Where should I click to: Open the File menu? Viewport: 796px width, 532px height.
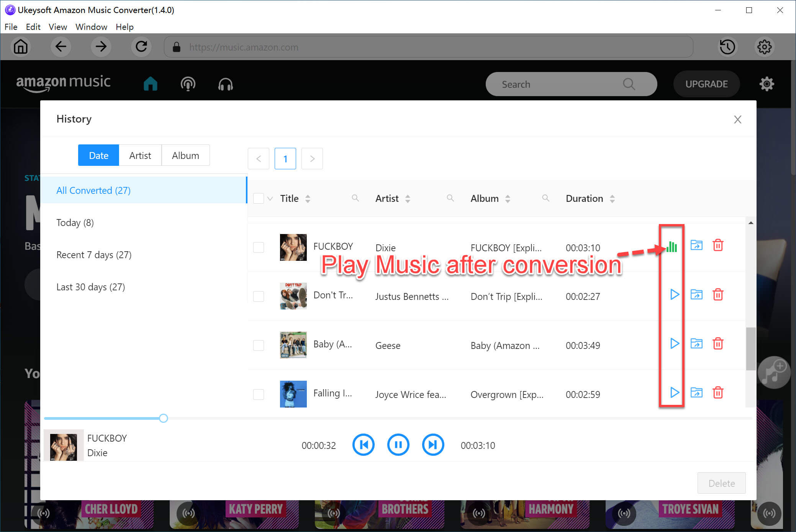point(11,27)
